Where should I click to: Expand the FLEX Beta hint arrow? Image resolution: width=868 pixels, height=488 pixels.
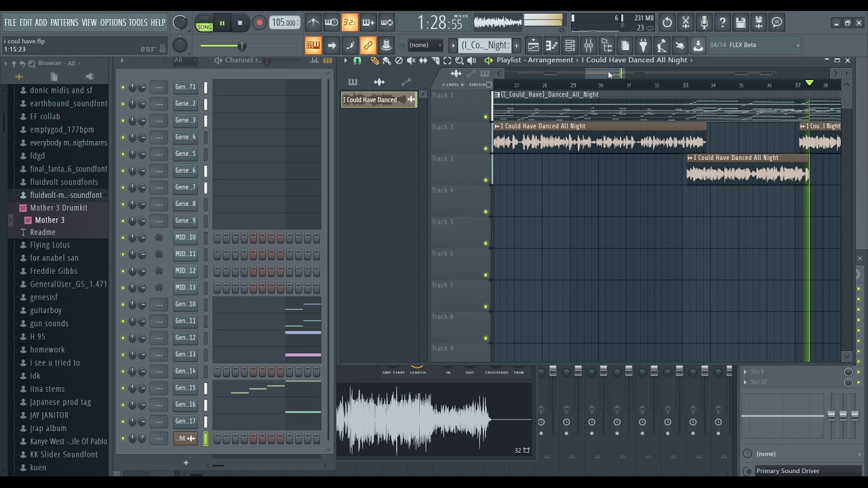797,45
